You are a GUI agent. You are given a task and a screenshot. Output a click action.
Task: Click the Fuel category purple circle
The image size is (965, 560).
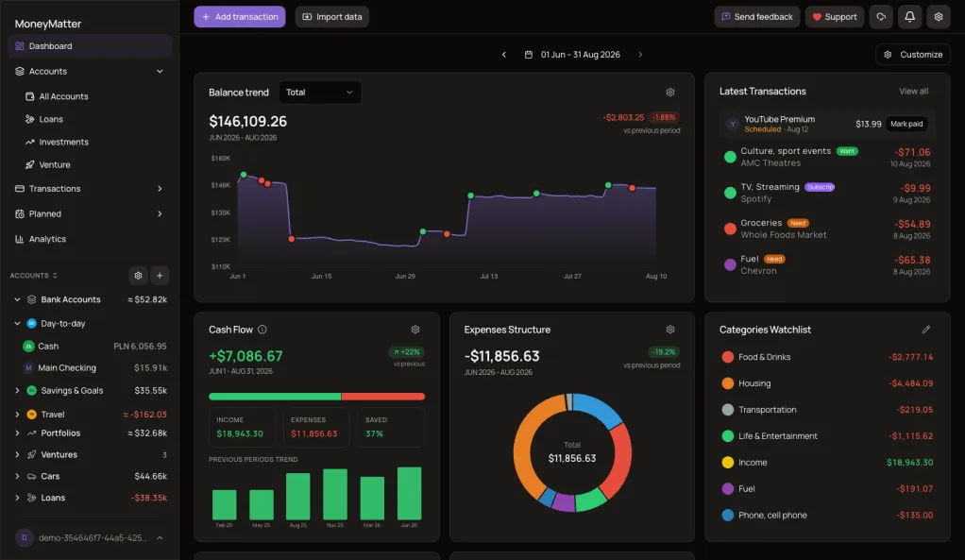[727, 488]
